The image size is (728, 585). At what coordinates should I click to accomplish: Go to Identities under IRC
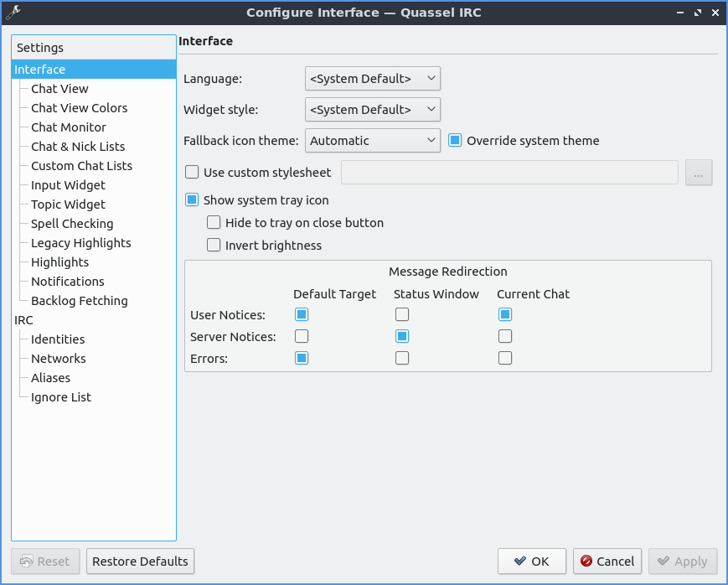click(x=58, y=339)
